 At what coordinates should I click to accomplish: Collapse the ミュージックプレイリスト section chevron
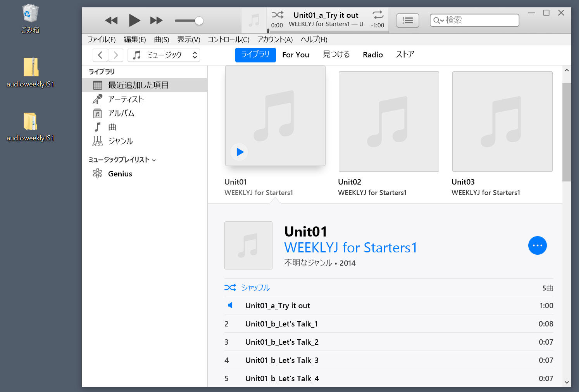(x=154, y=160)
